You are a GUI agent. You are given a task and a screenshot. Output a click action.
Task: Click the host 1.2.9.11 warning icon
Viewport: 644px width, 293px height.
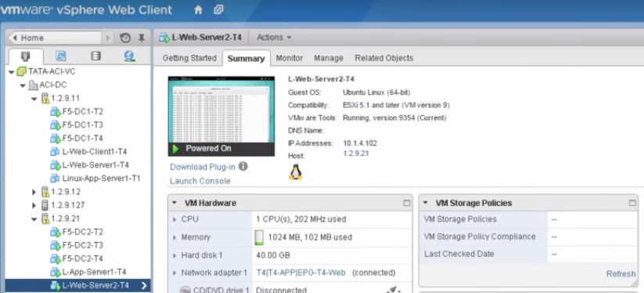(45, 98)
